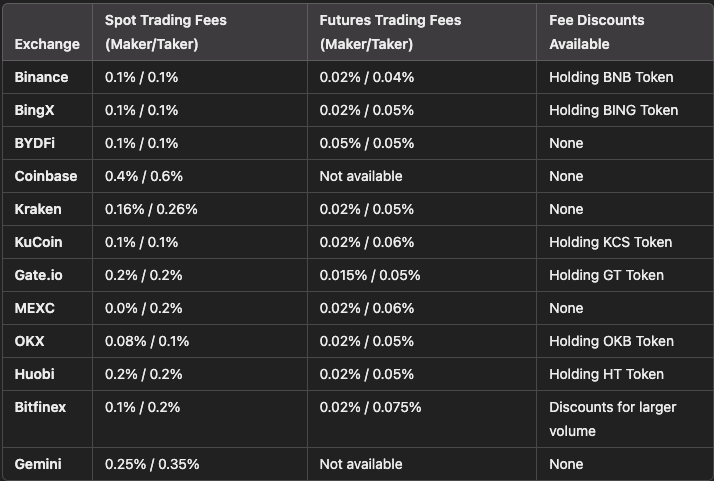Click the BYDFi exchange name
This screenshot has width=714, height=481.
point(35,143)
